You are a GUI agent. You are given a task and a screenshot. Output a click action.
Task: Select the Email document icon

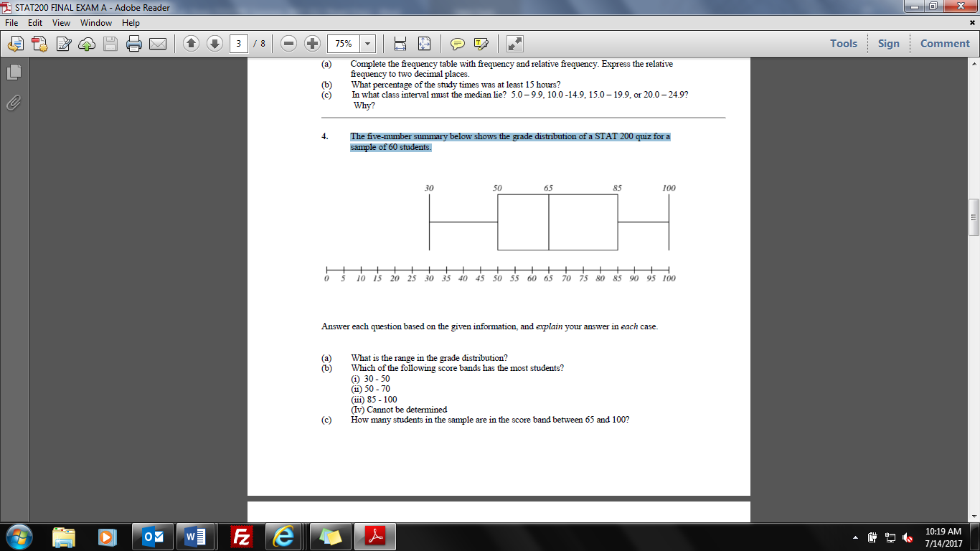(158, 43)
